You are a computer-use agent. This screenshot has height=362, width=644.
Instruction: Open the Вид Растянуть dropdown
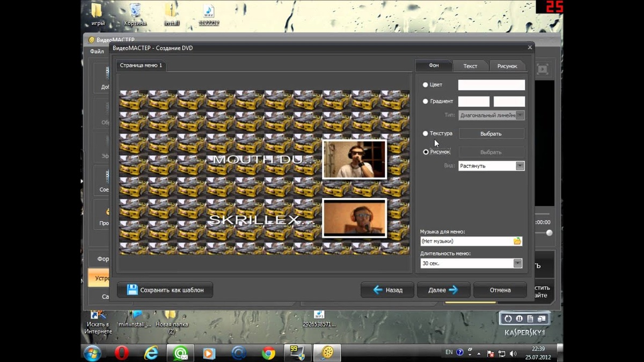[492, 166]
